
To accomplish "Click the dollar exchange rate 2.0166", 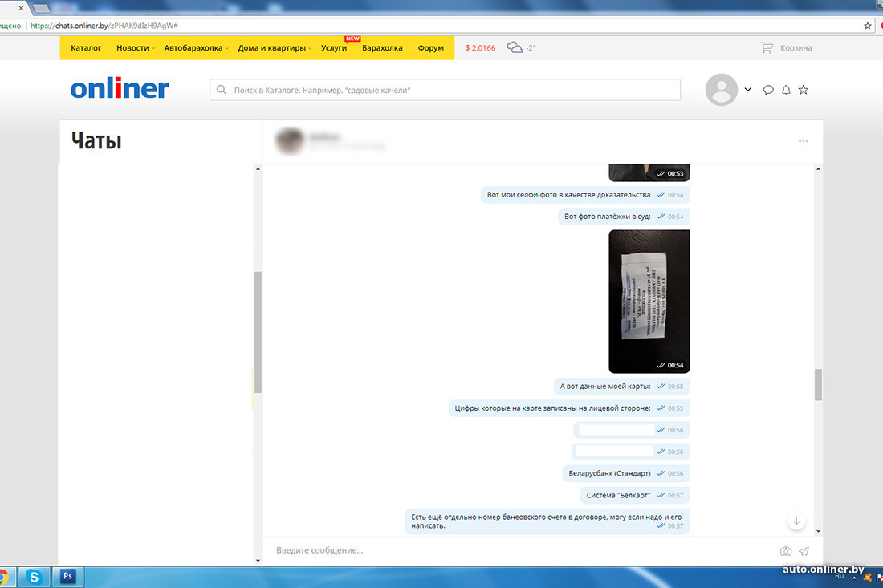I will pos(480,48).
